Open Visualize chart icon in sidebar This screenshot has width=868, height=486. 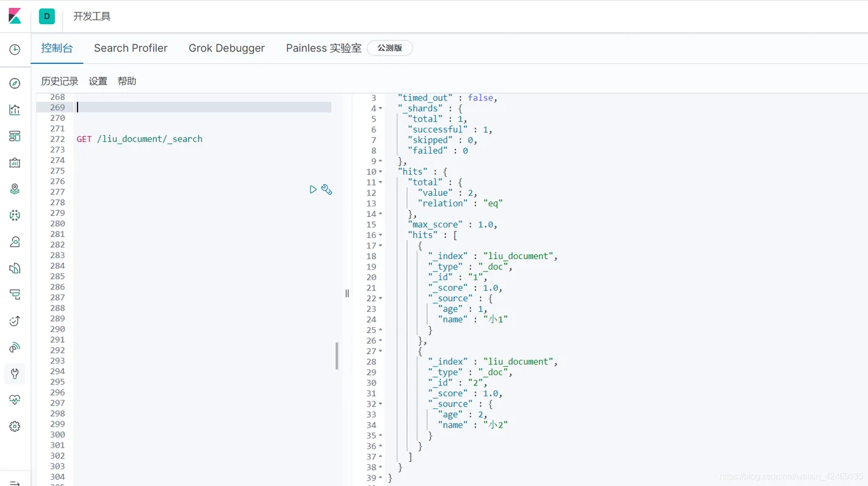pyautogui.click(x=15, y=110)
